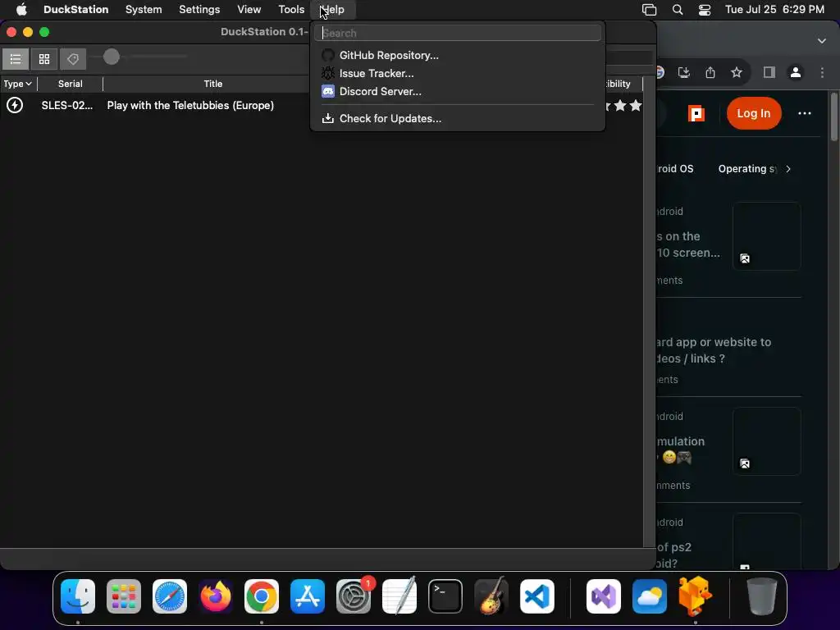Open Trash from the Dock
Screen dimensions: 840x630
[x=762, y=596]
